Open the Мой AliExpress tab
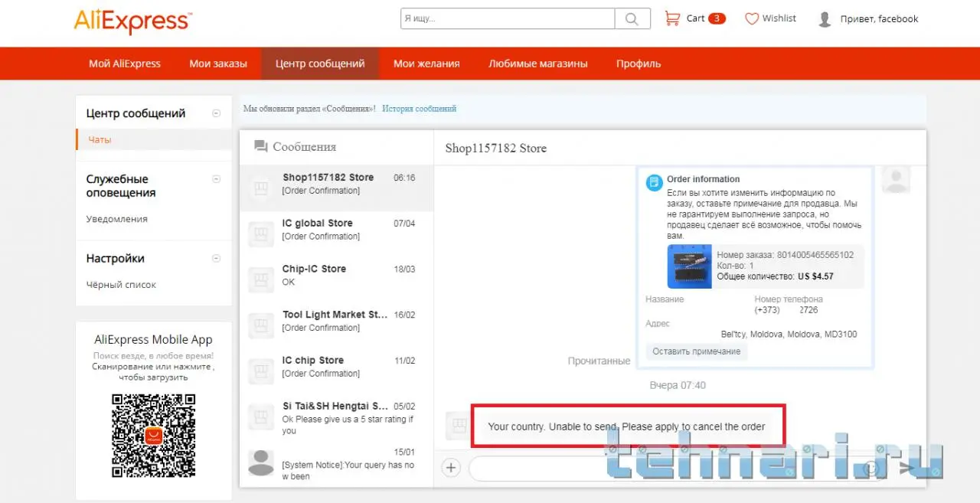This screenshot has height=503, width=980. (x=125, y=64)
